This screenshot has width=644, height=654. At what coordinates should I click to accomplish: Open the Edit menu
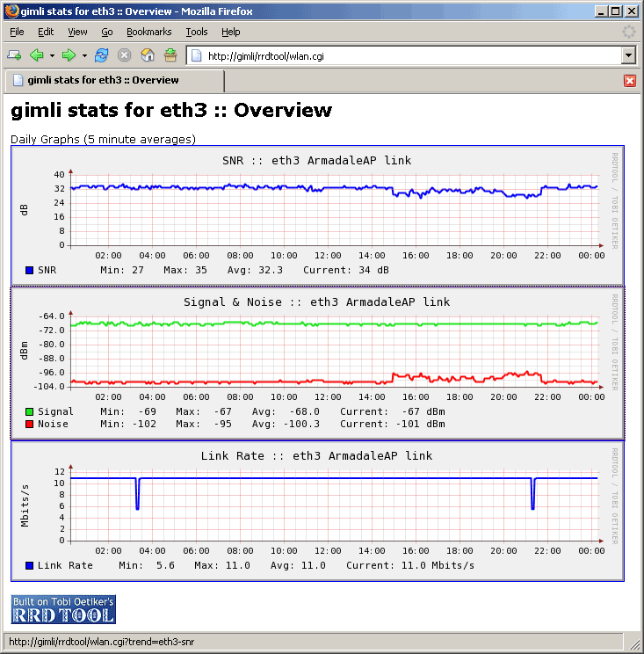point(46,32)
